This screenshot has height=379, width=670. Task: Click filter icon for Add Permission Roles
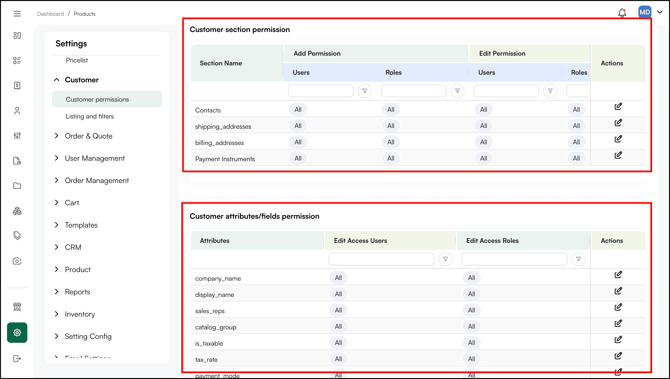[x=457, y=91]
